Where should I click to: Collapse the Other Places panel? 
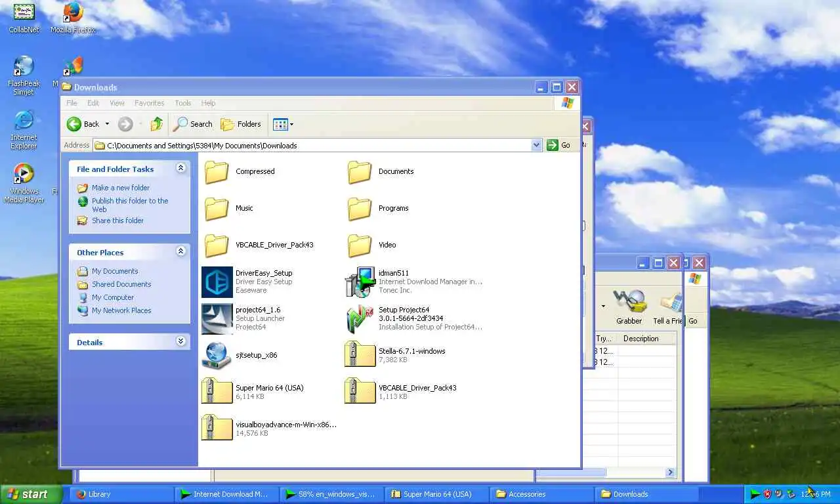point(180,251)
